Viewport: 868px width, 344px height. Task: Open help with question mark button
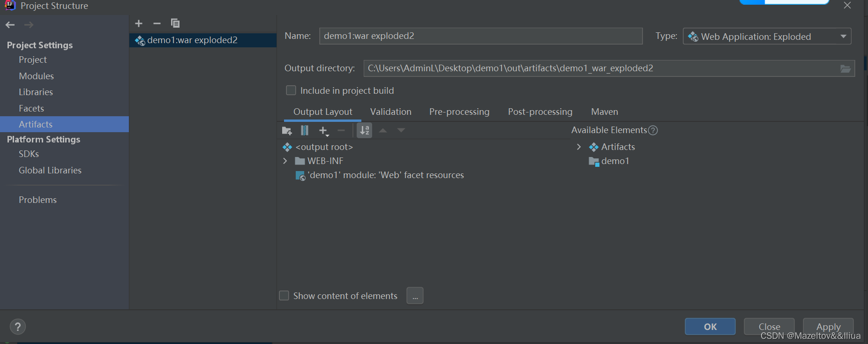point(18,327)
